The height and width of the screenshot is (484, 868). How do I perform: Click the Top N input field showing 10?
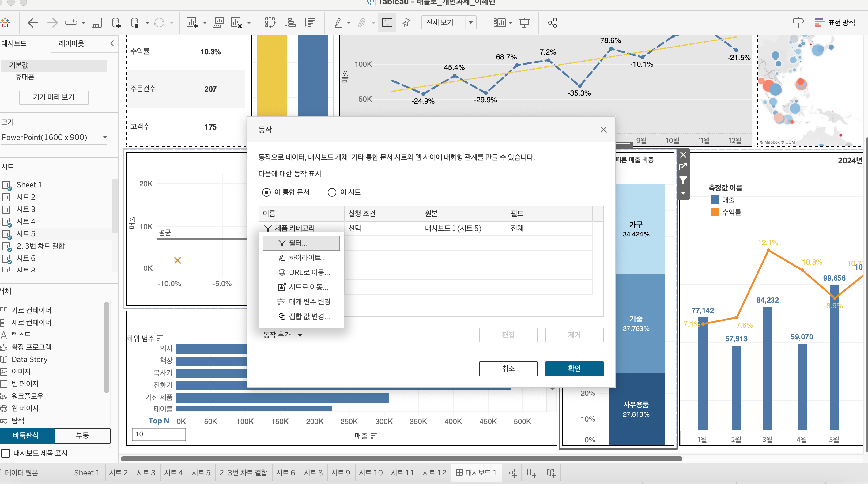pyautogui.click(x=158, y=434)
